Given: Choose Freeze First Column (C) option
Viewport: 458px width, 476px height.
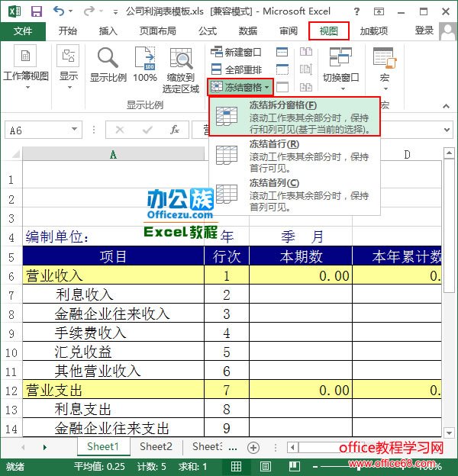Looking at the screenshot, I should pyautogui.click(x=295, y=195).
